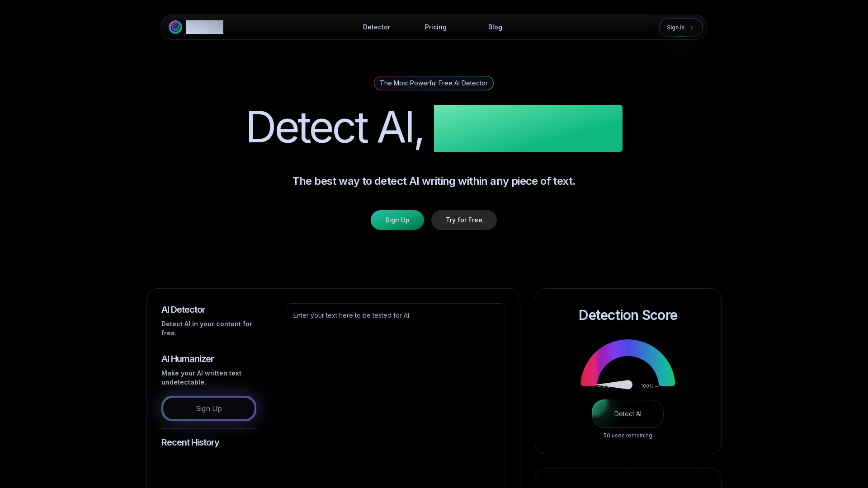The image size is (868, 488).
Task: Click the green highlighted block in the headline
Action: pyautogui.click(x=528, y=128)
